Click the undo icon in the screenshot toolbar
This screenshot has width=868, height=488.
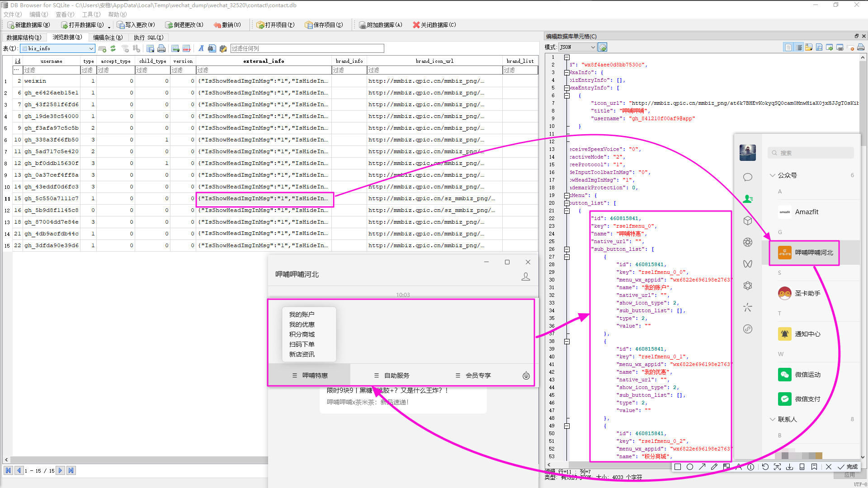(x=765, y=467)
